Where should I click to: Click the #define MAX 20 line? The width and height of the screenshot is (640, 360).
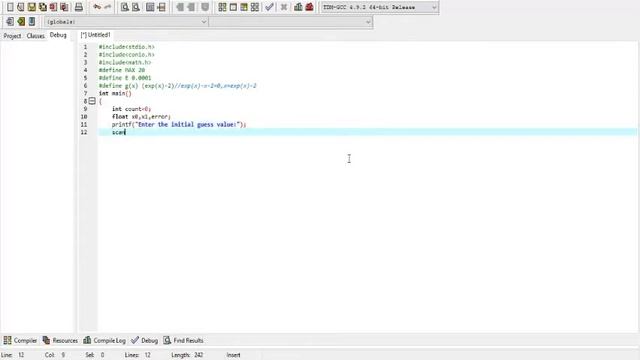click(122, 70)
